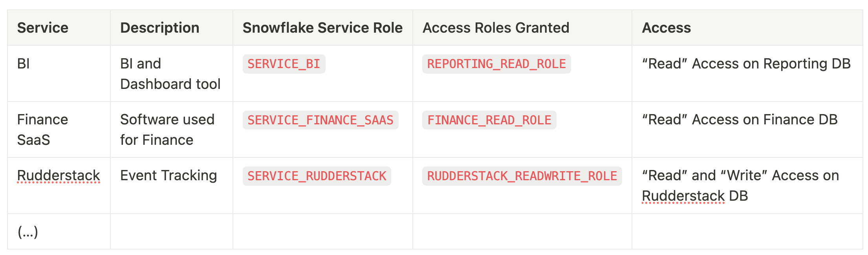Viewport: 868px width, 255px height.
Task: Click the Service column header
Action: tap(43, 28)
